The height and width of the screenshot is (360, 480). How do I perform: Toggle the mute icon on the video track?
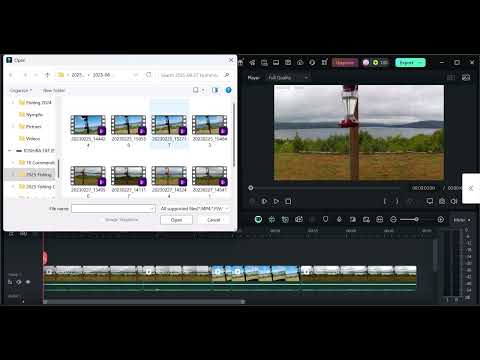click(19, 282)
